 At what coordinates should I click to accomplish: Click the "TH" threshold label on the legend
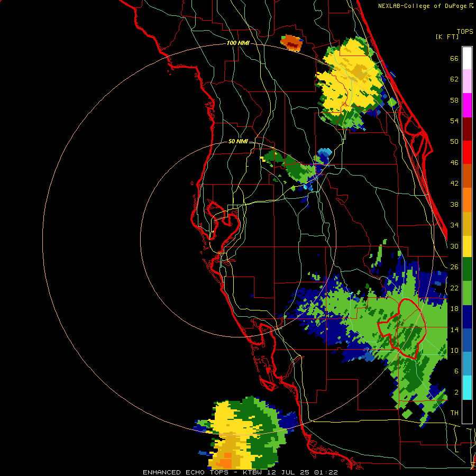(x=454, y=413)
